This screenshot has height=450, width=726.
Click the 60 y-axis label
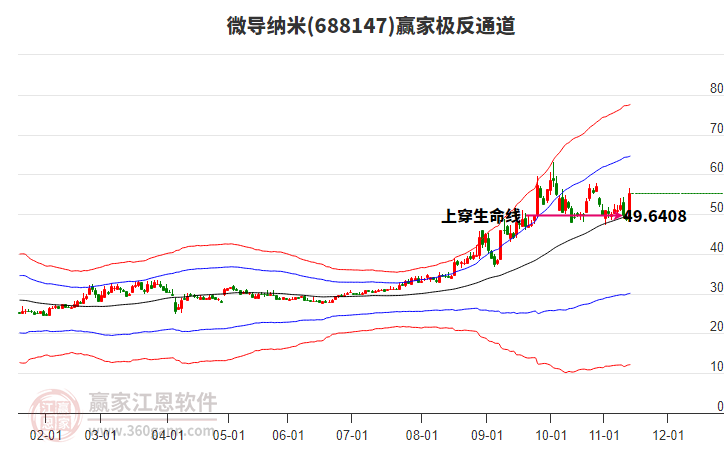(716, 168)
